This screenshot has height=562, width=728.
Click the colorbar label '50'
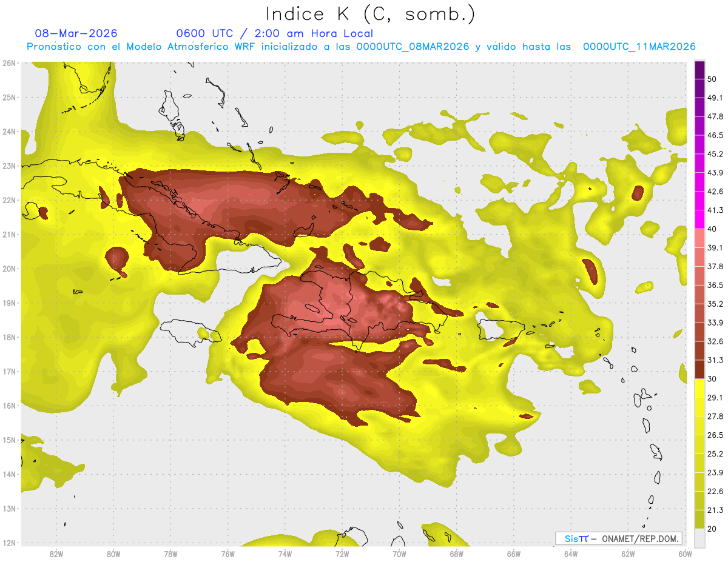pos(712,80)
